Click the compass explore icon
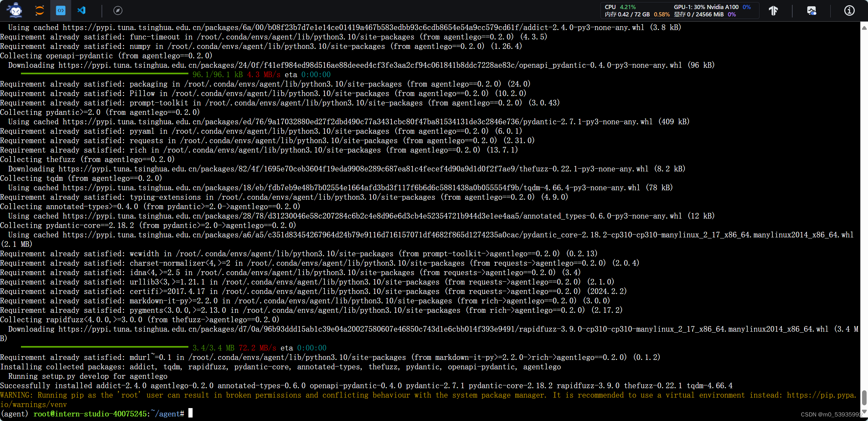This screenshot has width=868, height=421. (x=118, y=10)
